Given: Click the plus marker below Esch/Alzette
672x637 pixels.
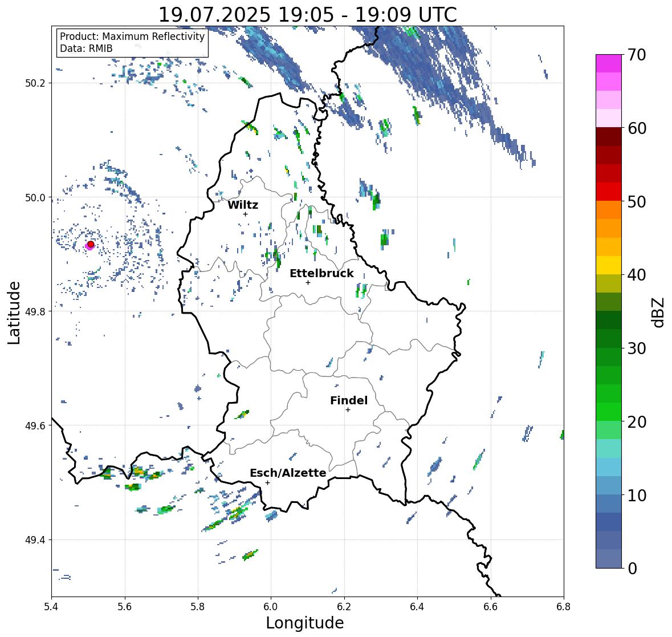Looking at the screenshot, I should (267, 482).
